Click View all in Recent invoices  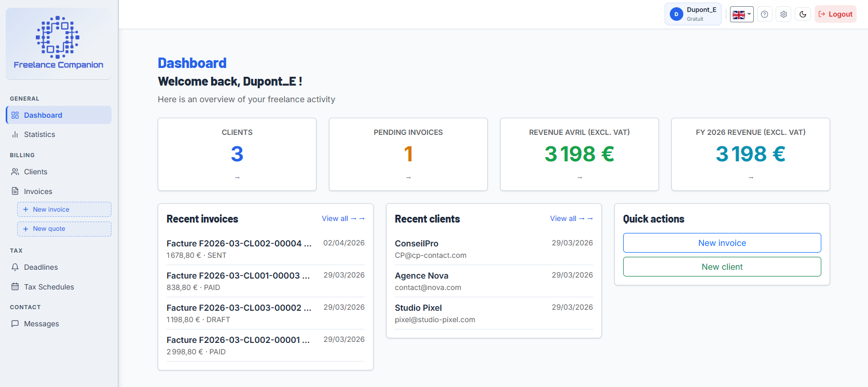coord(343,218)
